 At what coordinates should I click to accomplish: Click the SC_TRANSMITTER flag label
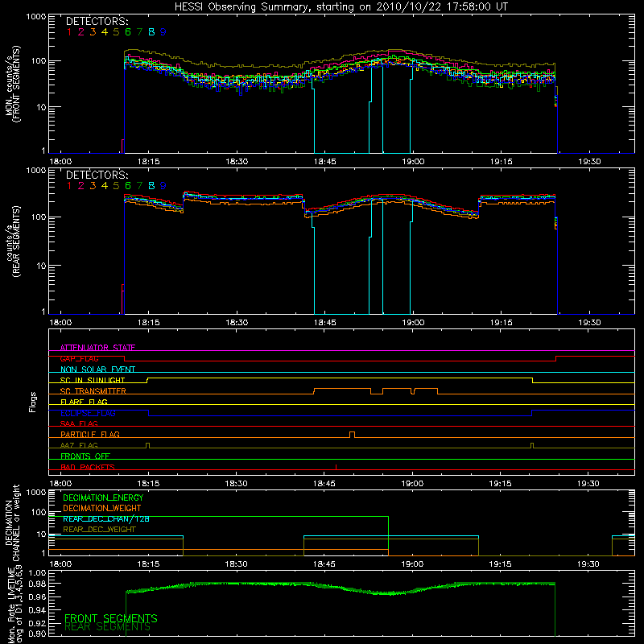tap(93, 391)
